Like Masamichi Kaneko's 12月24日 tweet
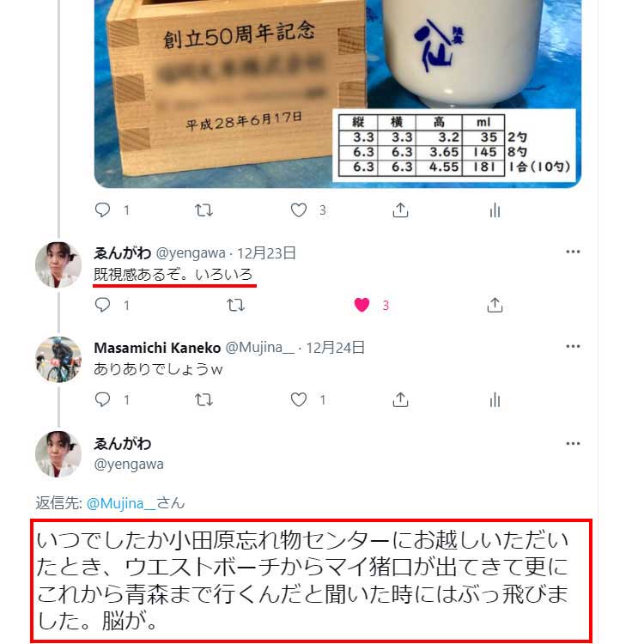 click(x=299, y=399)
